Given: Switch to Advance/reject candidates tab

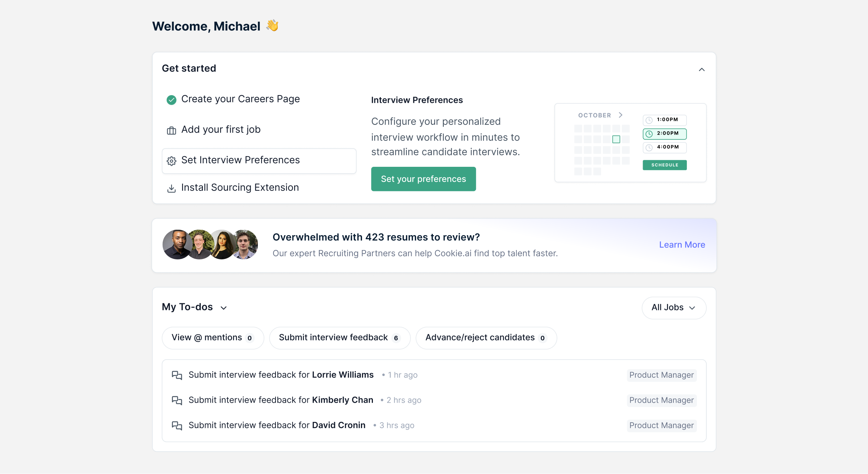Looking at the screenshot, I should click(486, 338).
